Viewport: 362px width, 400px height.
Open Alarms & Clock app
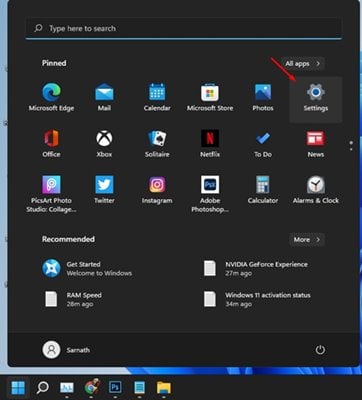click(x=316, y=189)
